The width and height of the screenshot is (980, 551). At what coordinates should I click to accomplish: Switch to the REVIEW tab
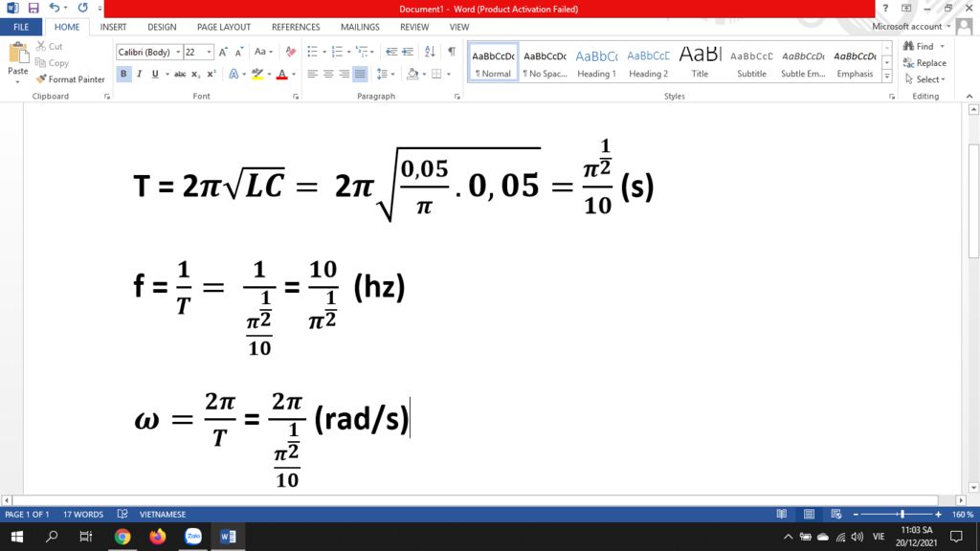[x=414, y=27]
